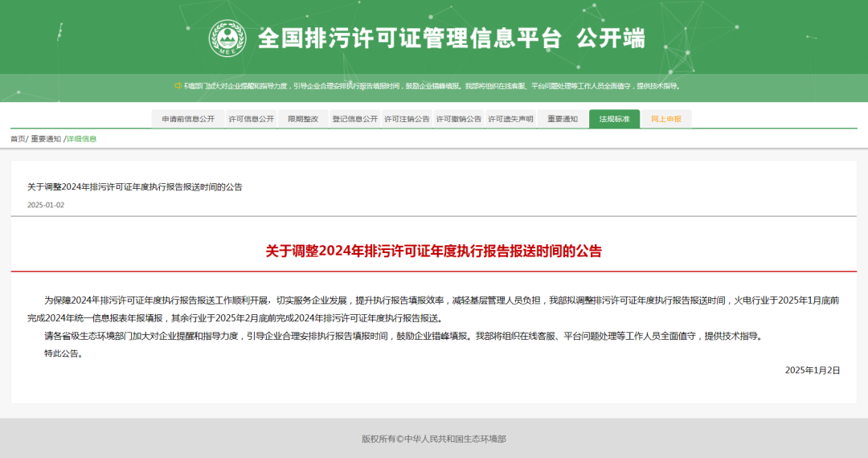Click 详细信息 breadcrumb item

82,139
